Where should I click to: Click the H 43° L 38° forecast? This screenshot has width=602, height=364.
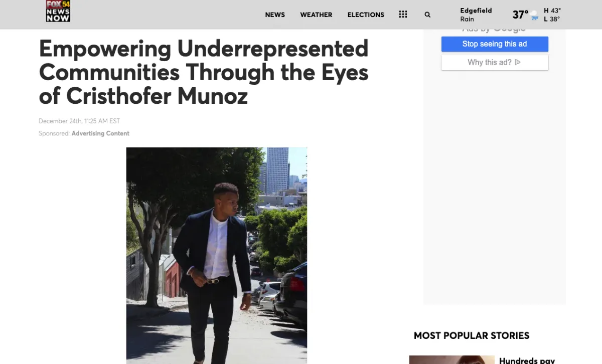click(552, 15)
